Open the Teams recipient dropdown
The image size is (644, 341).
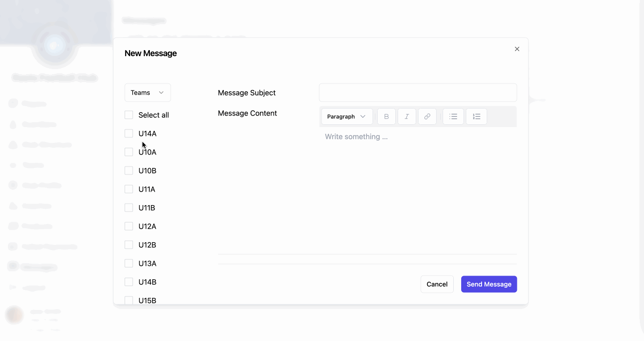pyautogui.click(x=148, y=92)
